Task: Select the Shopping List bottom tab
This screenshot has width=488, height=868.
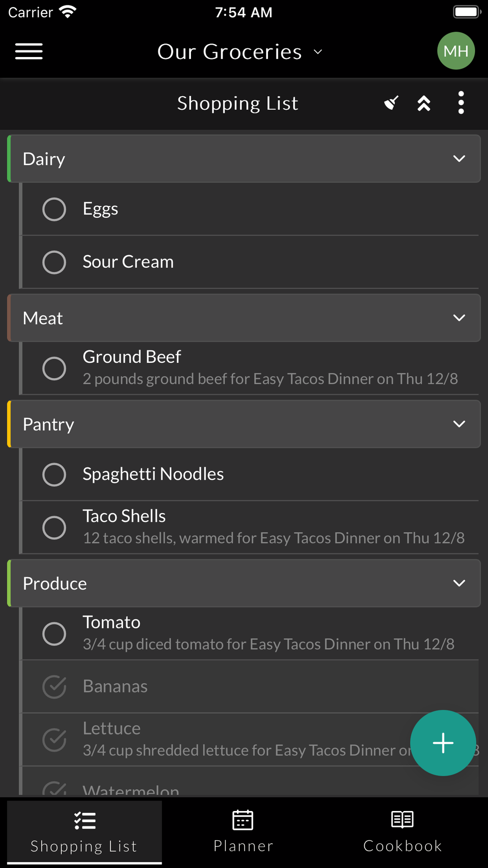Action: coord(84,832)
